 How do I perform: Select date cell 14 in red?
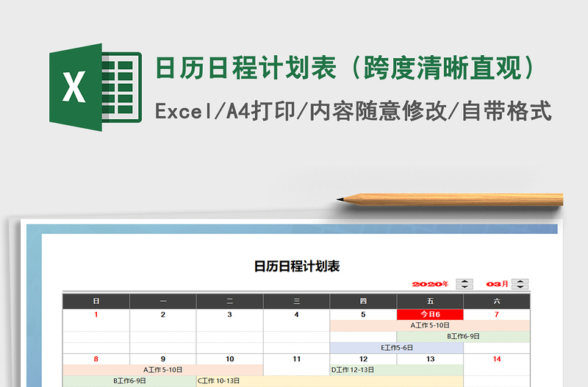pyautogui.click(x=497, y=359)
